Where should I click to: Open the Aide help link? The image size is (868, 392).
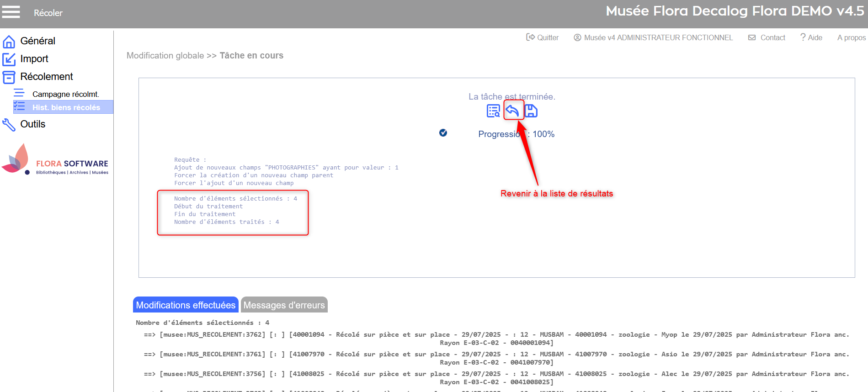(x=811, y=37)
